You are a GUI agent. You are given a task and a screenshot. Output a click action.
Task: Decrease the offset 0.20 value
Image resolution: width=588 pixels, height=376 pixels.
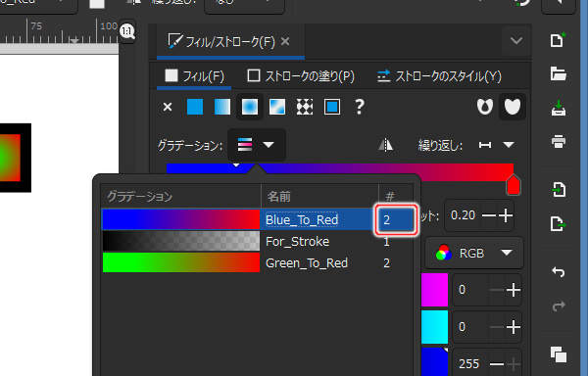coord(488,215)
